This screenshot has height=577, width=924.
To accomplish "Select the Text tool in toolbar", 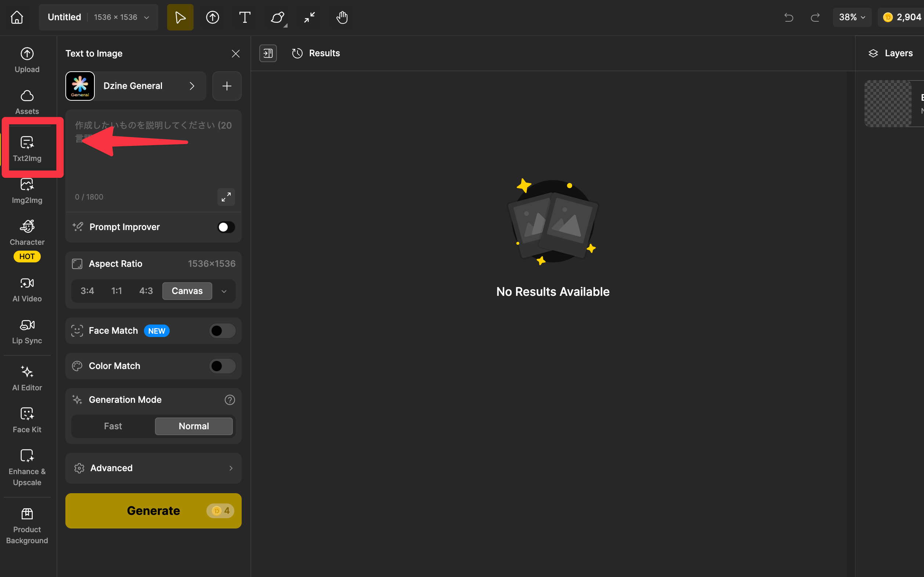I will 245,17.
